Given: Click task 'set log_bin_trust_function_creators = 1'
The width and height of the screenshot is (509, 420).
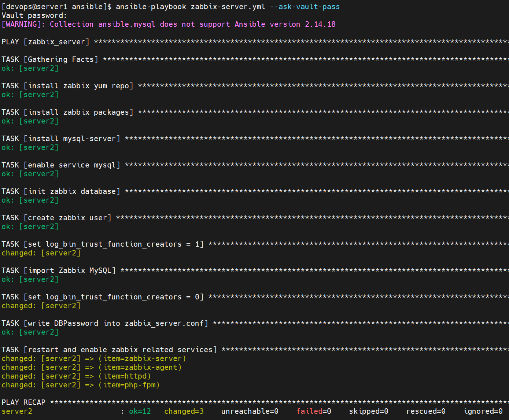Looking at the screenshot, I should (103, 244).
